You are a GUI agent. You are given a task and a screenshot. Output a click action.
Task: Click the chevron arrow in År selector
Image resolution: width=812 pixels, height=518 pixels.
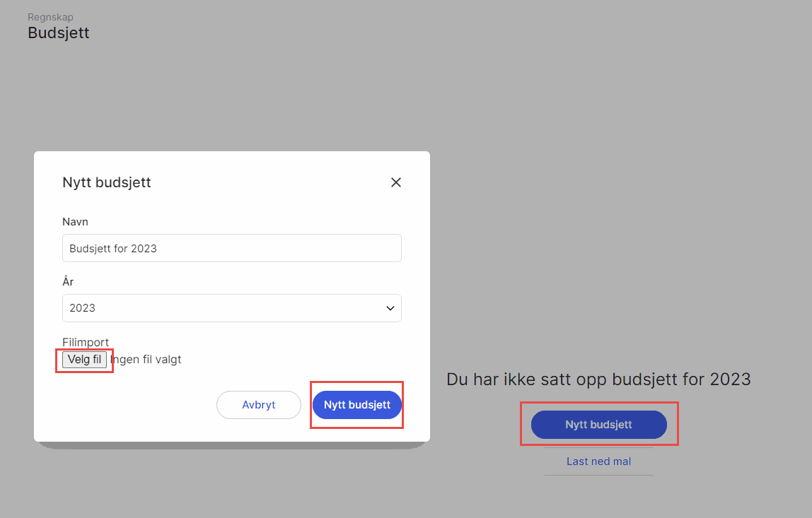click(x=390, y=308)
